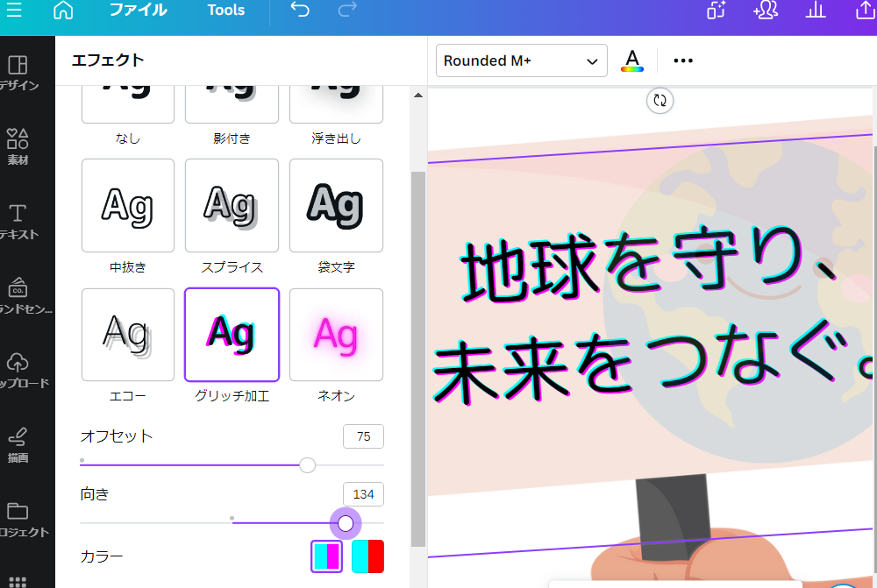Click the 向き direction slider handle

(x=346, y=524)
